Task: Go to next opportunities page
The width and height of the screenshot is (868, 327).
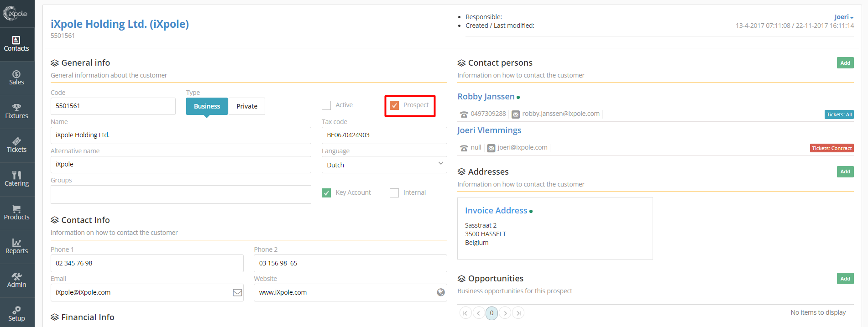Action: pos(505,313)
